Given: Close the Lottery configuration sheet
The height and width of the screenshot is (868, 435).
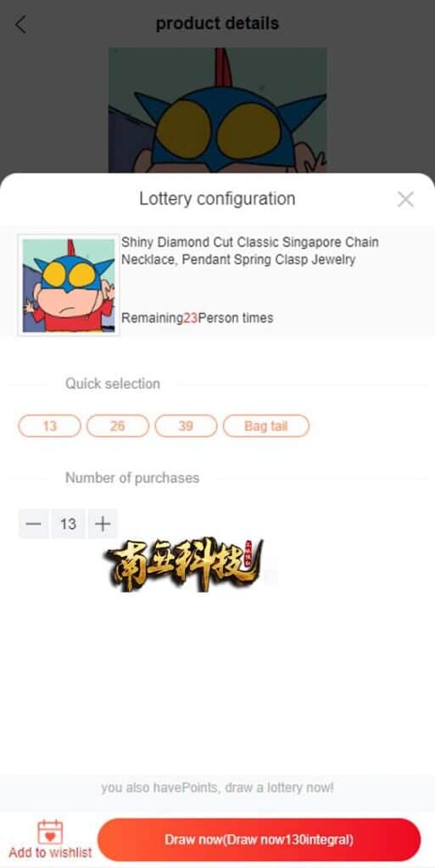Looking at the screenshot, I should coord(405,199).
